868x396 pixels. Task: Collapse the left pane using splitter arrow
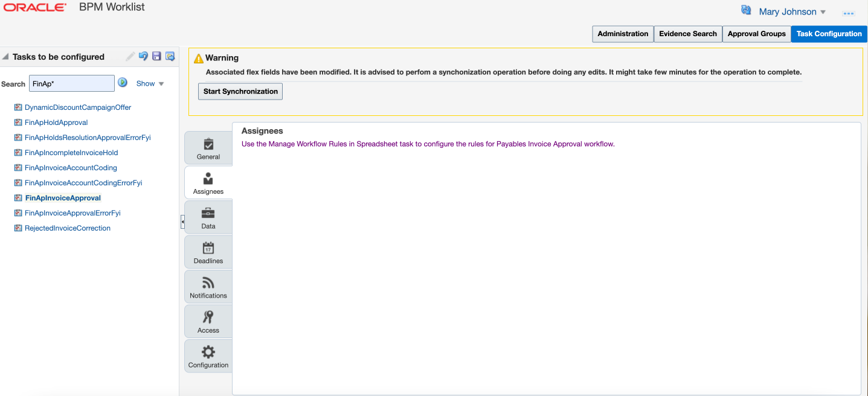coord(182,222)
